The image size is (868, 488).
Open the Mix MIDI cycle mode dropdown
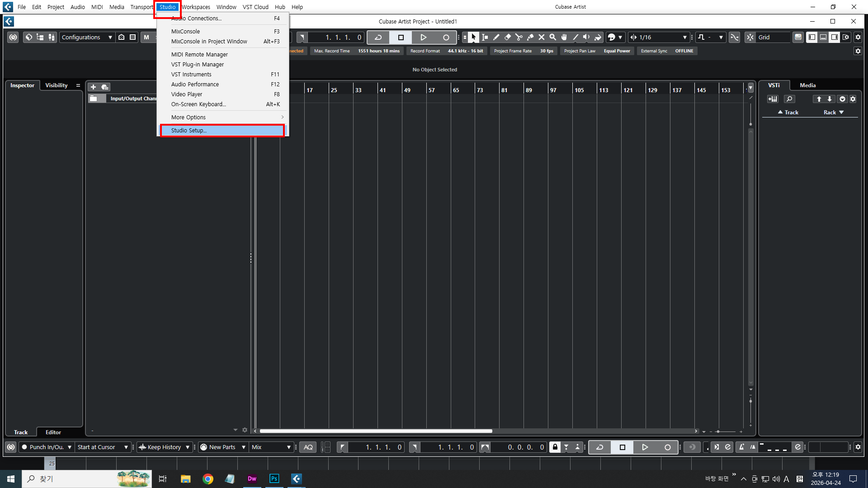click(x=271, y=447)
